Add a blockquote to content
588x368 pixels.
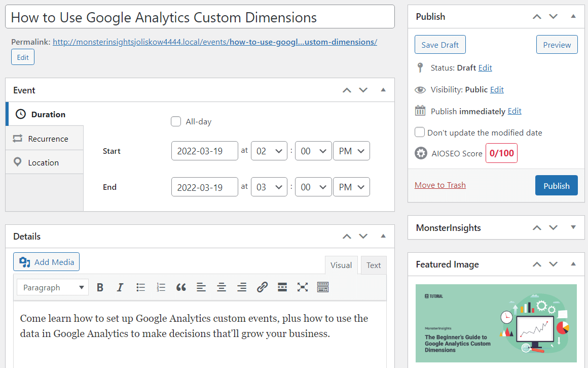(181, 287)
